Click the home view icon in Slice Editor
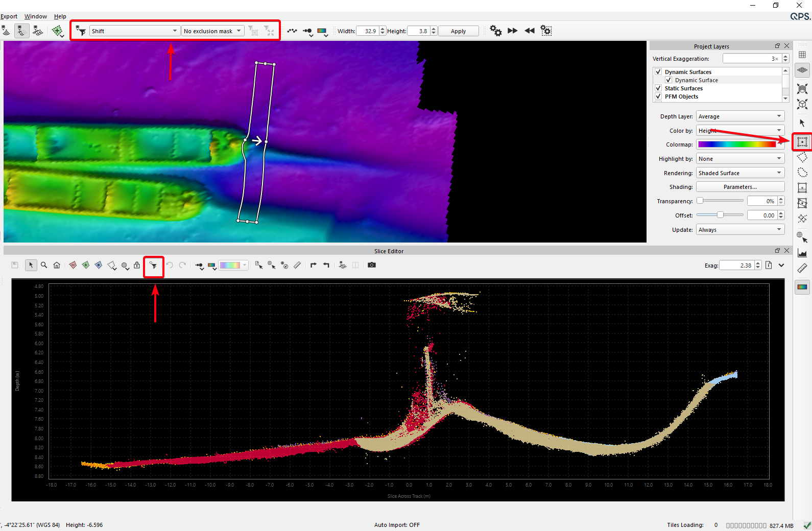 coord(57,265)
